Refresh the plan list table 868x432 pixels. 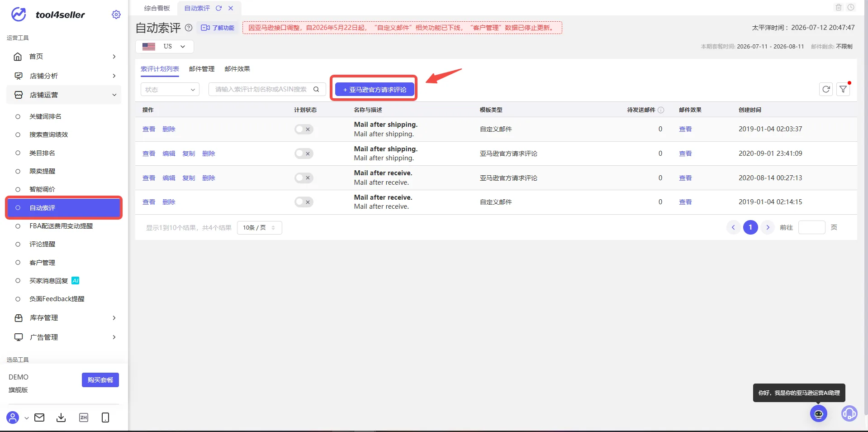point(826,89)
